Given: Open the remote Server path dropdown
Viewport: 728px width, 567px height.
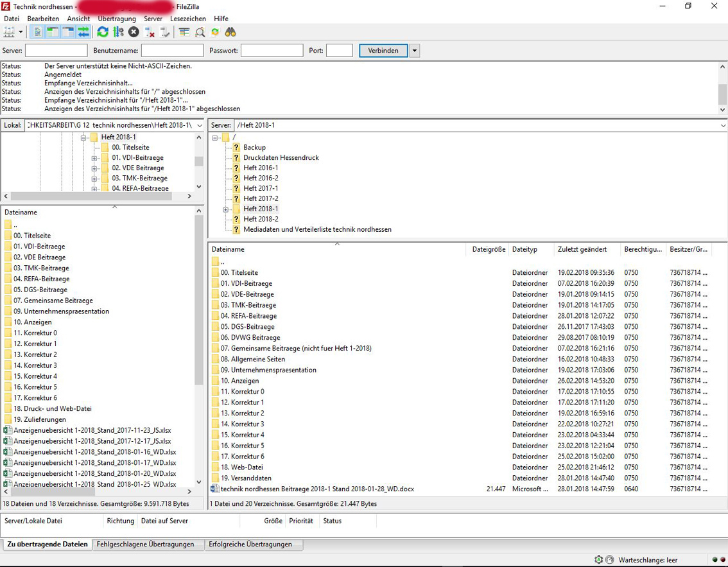Looking at the screenshot, I should click(x=723, y=125).
